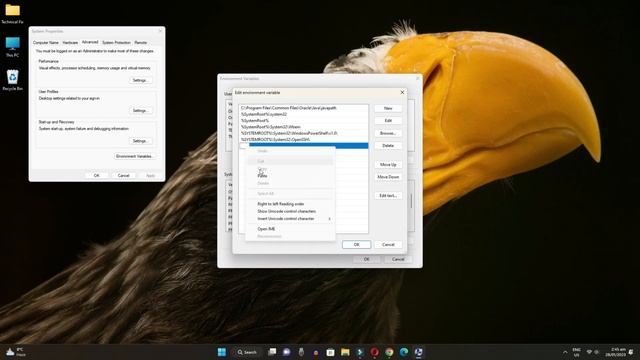This screenshot has width=640, height=360.
Task: Open the Recycle Bin desktop icon
Action: [12, 79]
